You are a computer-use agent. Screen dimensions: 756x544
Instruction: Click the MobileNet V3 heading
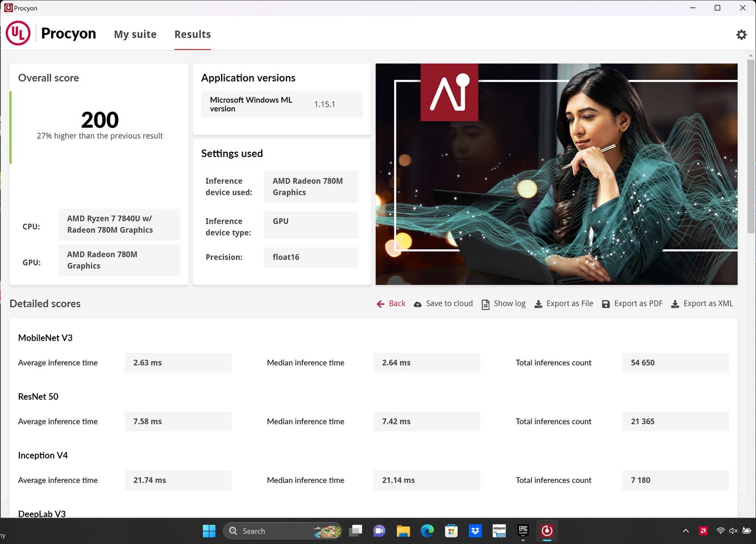[45, 338]
